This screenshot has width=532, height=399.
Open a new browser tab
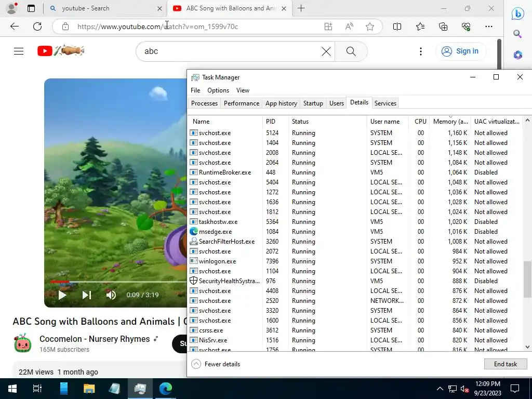(301, 8)
